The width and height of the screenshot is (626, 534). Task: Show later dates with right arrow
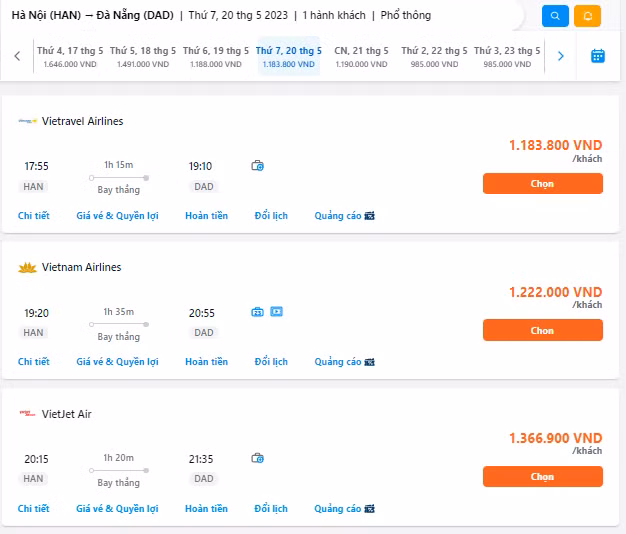coord(560,56)
